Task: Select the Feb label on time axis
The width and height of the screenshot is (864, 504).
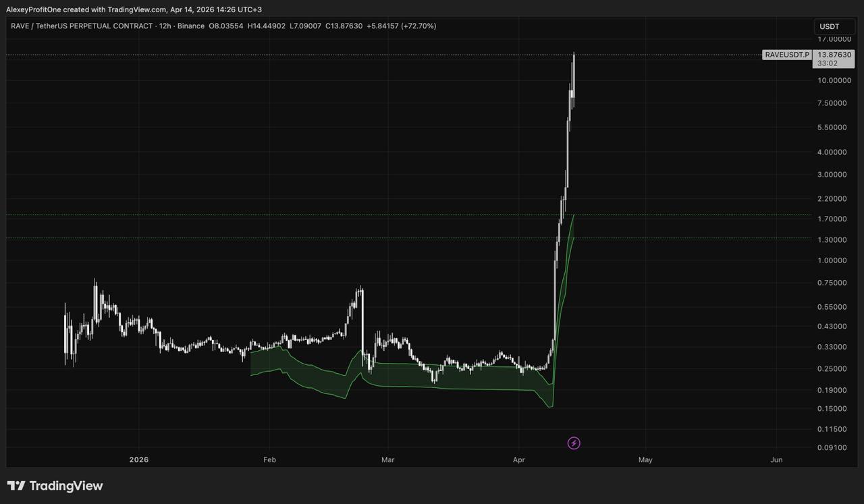Action: (269, 460)
